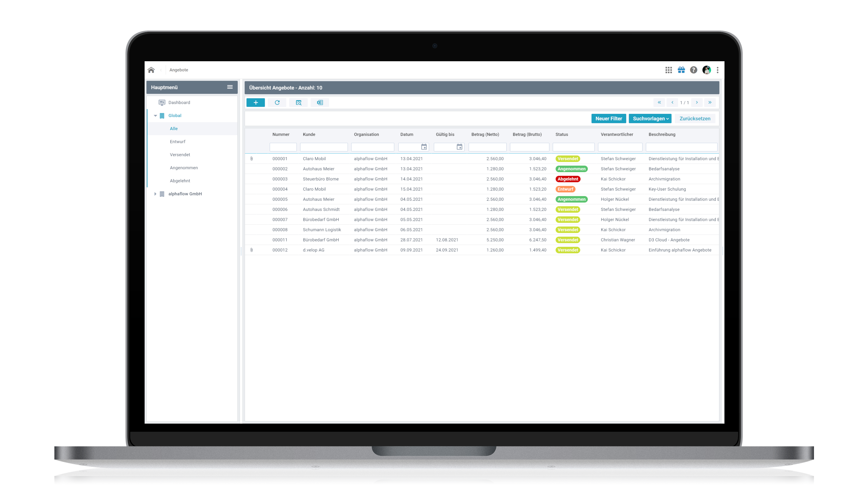Go to the home icon

pos(151,70)
